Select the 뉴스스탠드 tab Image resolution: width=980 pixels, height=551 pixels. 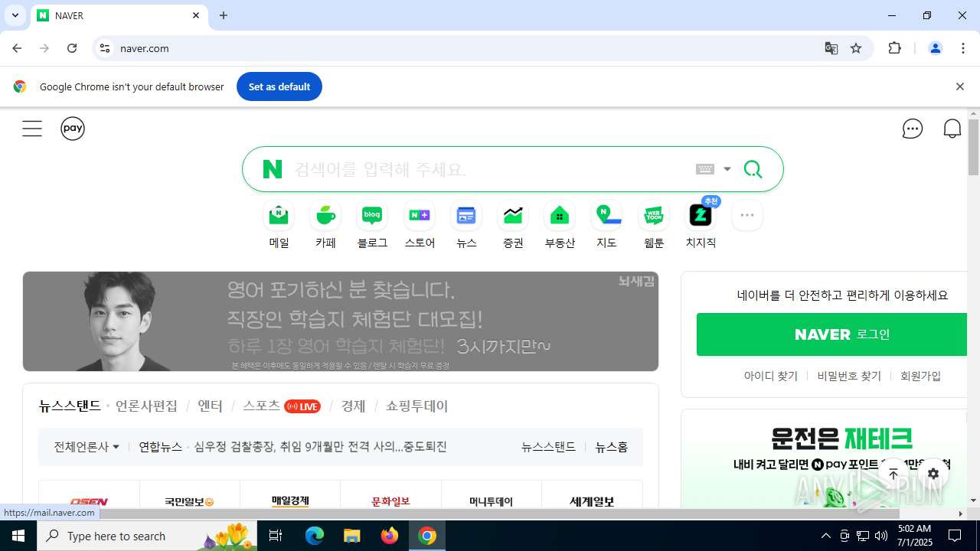coord(70,406)
